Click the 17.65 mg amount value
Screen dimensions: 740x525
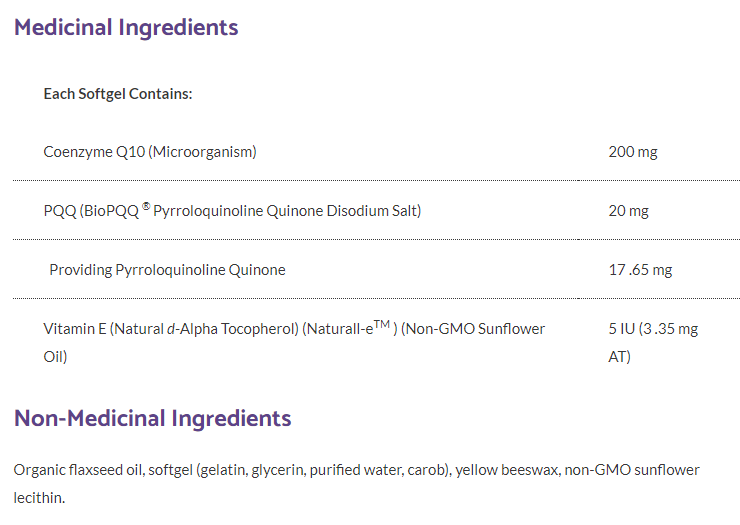point(640,269)
